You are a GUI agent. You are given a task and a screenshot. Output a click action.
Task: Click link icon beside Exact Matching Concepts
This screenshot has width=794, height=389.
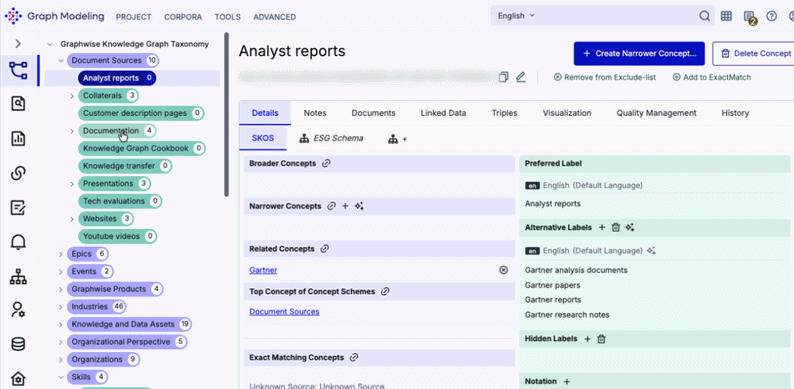[x=354, y=357]
